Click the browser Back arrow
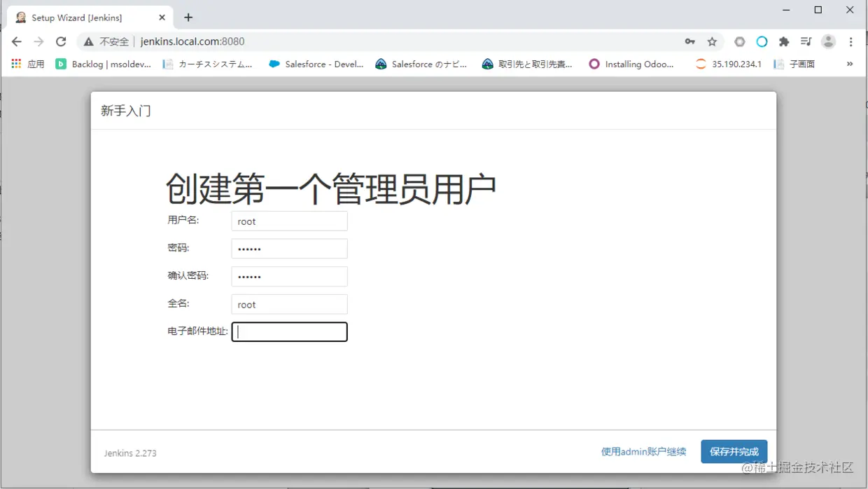868x489 pixels. click(17, 42)
